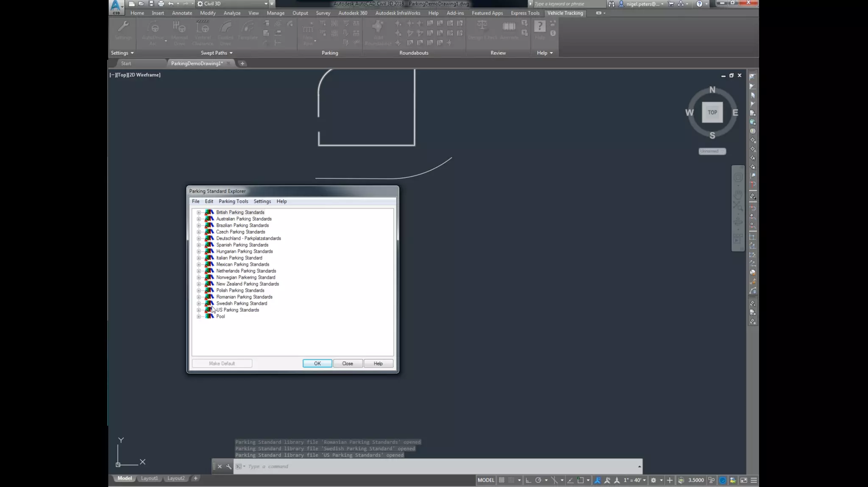Expand US Parking Standards tree node
868x487 pixels.
[x=199, y=310]
